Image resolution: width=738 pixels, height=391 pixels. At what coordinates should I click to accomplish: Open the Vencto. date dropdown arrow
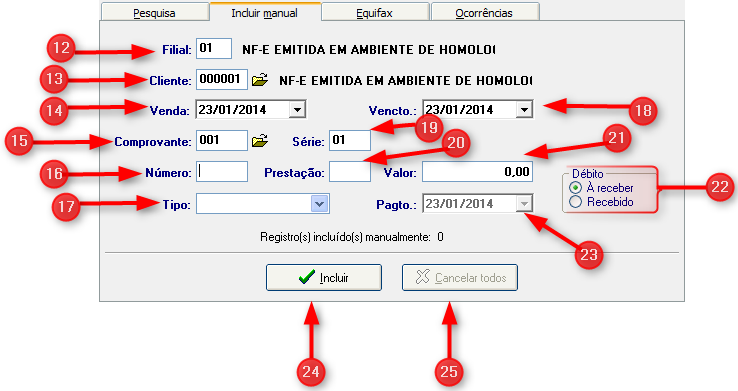point(524,110)
